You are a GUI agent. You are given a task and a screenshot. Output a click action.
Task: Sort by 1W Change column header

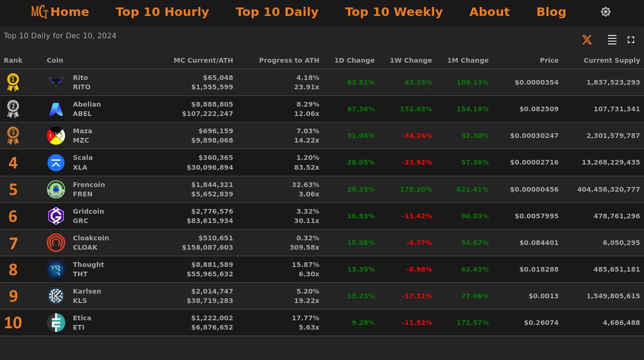[411, 60]
